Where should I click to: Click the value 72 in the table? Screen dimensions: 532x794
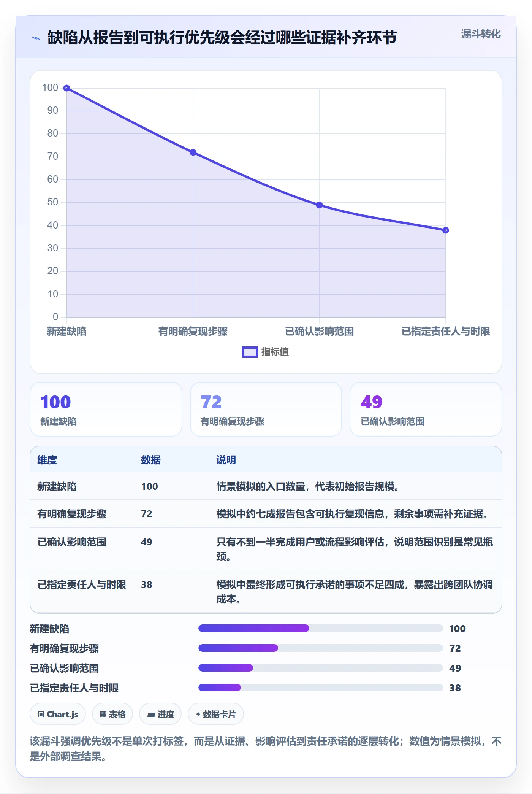[x=147, y=514]
